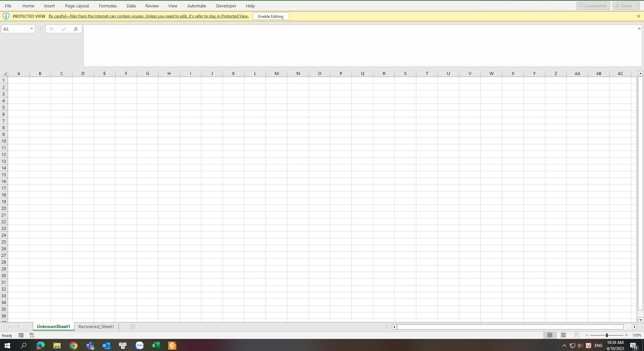Click the Select All corner triangle
The height and width of the screenshot is (351, 644).
click(4, 74)
